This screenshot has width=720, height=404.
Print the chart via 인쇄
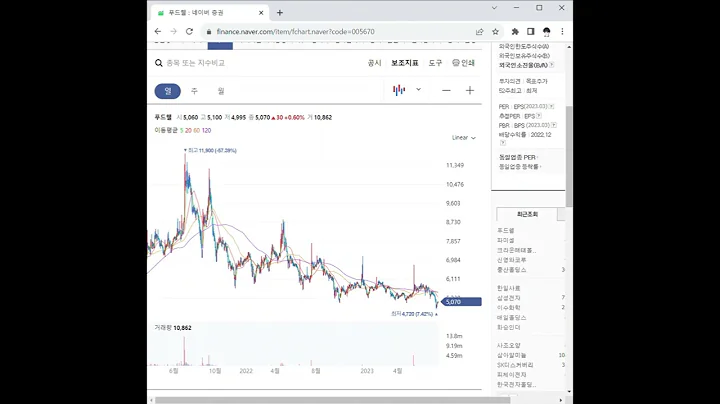click(x=463, y=63)
